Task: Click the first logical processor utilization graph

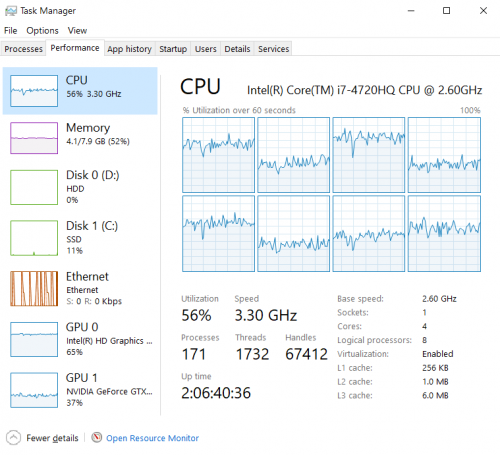Action: 218,155
